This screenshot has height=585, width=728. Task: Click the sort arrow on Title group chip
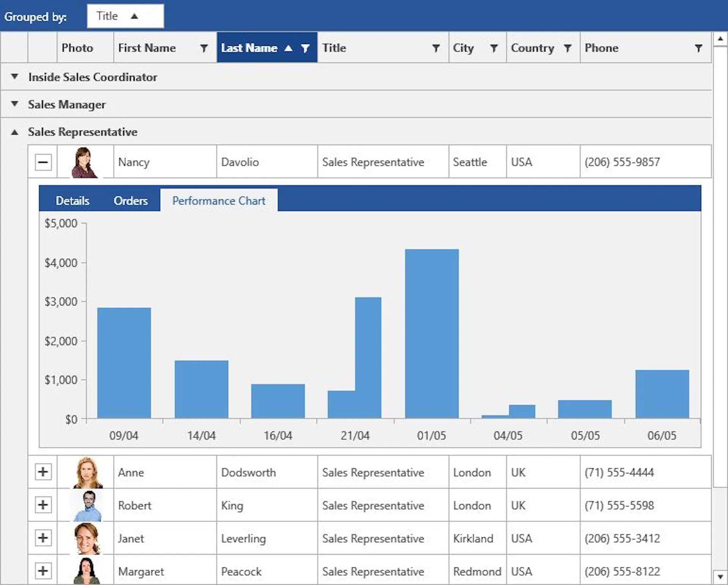(x=134, y=16)
